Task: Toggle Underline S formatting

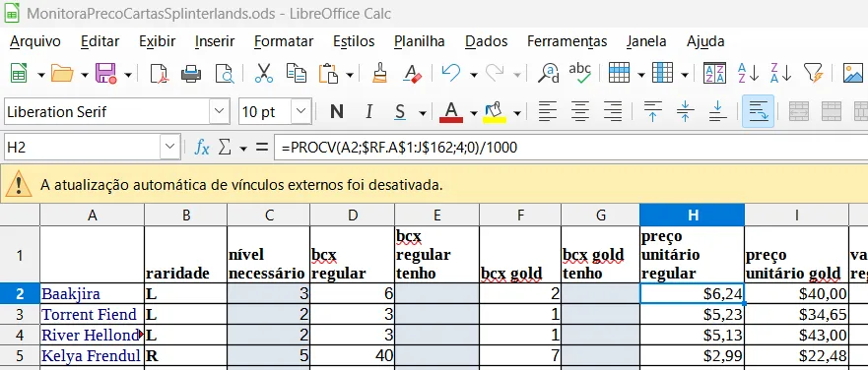Action: pyautogui.click(x=400, y=112)
